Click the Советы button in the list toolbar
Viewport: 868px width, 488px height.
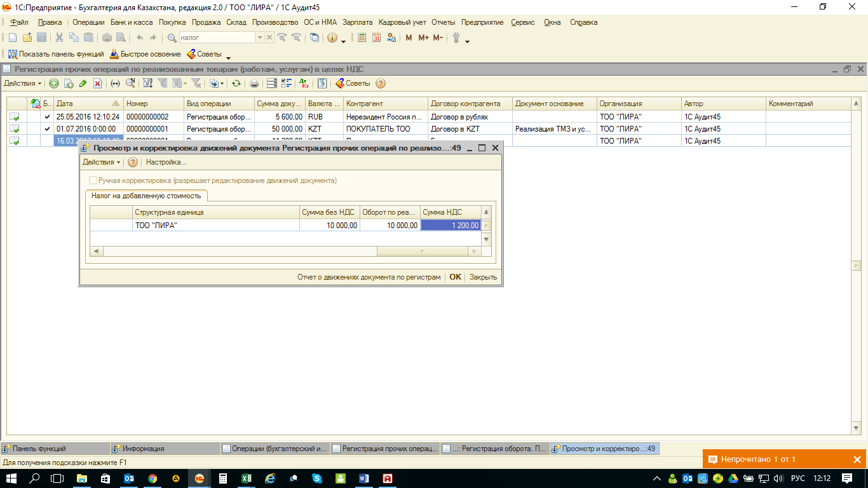tap(353, 83)
